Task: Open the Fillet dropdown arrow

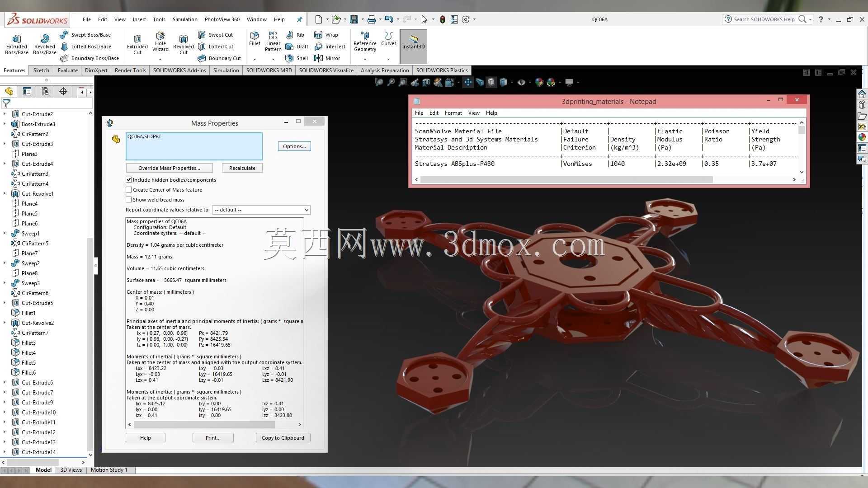Action: tap(255, 59)
